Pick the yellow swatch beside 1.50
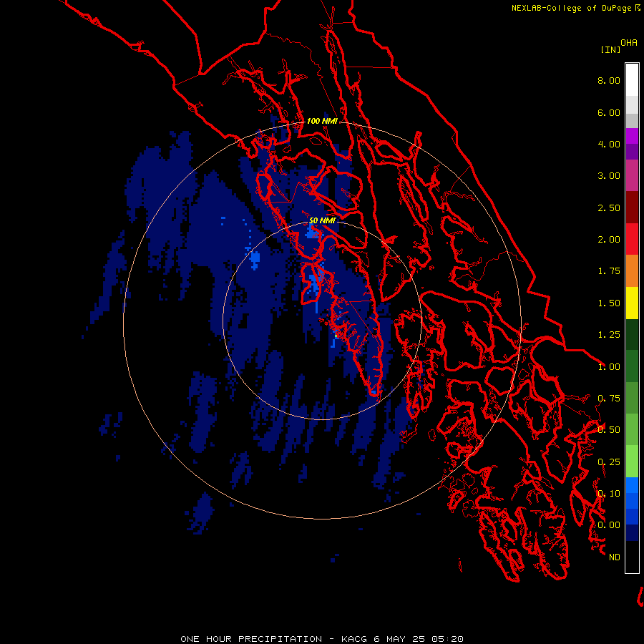 click(632, 303)
